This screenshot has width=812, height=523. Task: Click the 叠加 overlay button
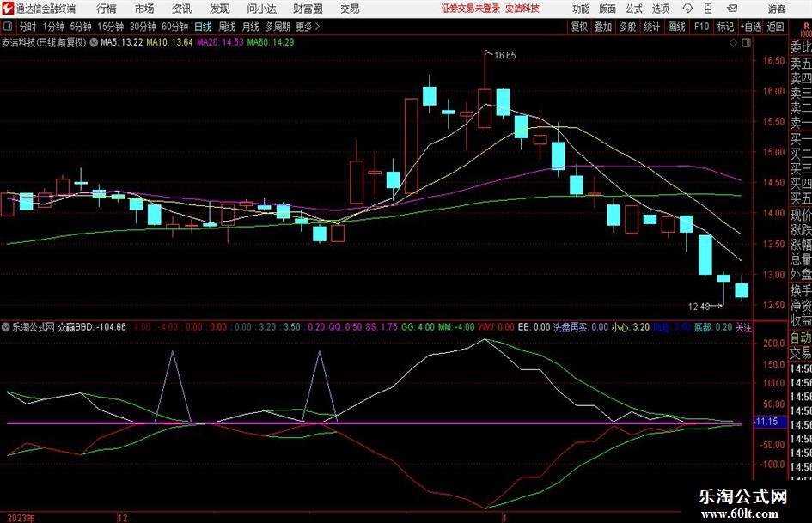[x=603, y=27]
